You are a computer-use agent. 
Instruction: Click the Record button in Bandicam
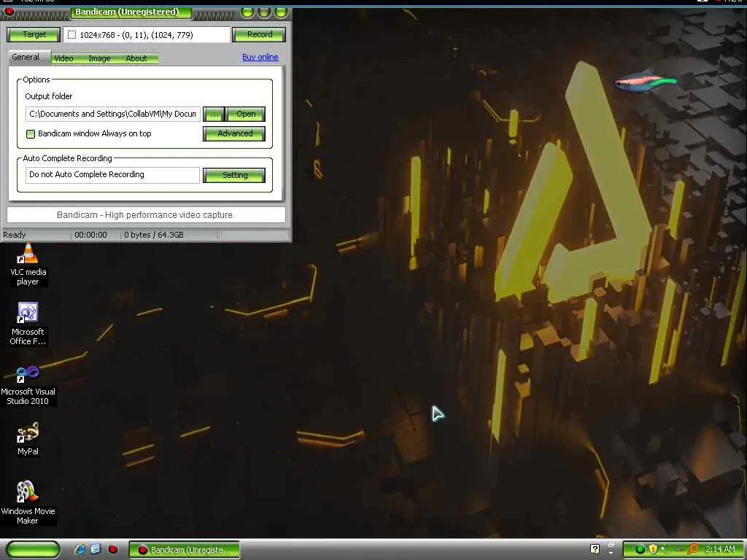click(x=259, y=34)
